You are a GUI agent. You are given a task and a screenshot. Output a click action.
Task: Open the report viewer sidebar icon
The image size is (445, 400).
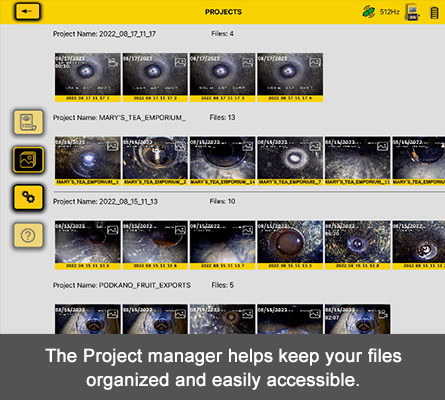click(x=28, y=122)
